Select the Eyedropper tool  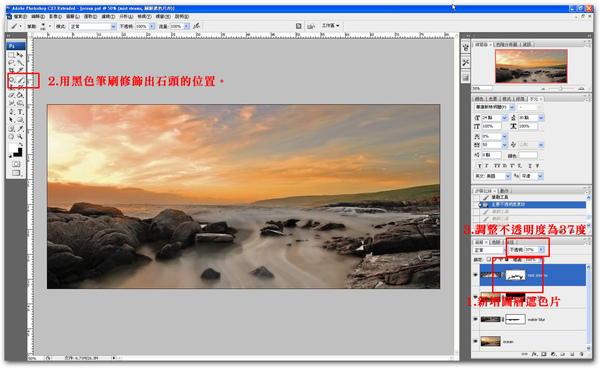20,129
